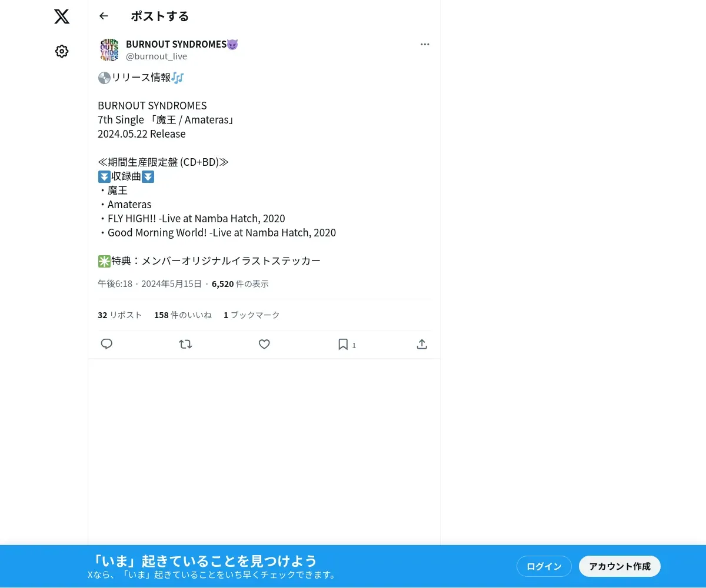Open the @burnout_live handle link

coord(156,56)
